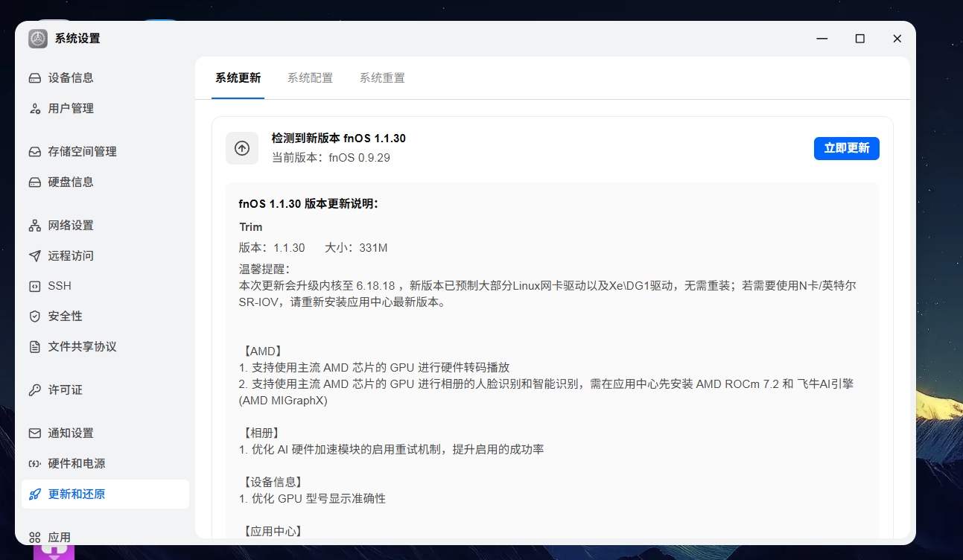Click the 当前版本:fnOS 0.9.29 text
Screen dimensions: 963x560
pyautogui.click(x=331, y=158)
